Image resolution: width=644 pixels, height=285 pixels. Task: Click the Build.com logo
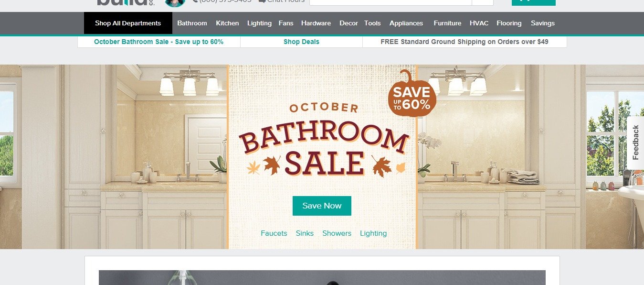(x=119, y=2)
